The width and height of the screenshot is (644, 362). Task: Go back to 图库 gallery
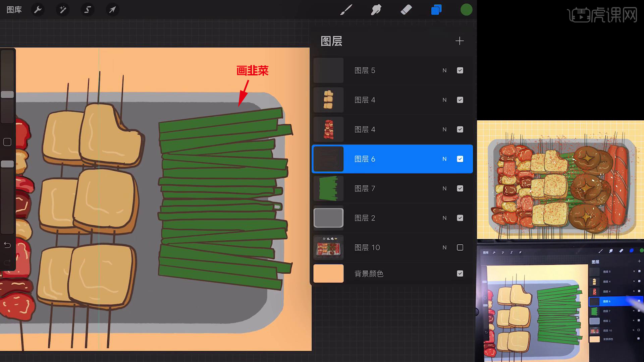coord(14,10)
